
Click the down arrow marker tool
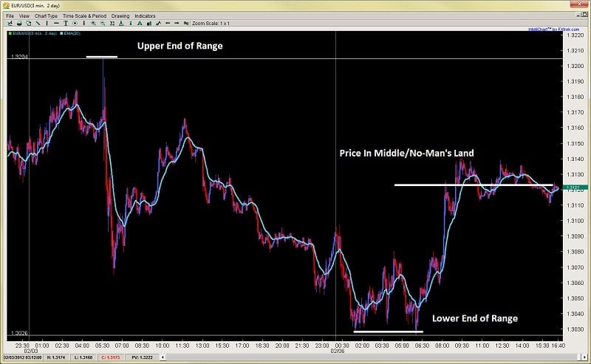83,24
